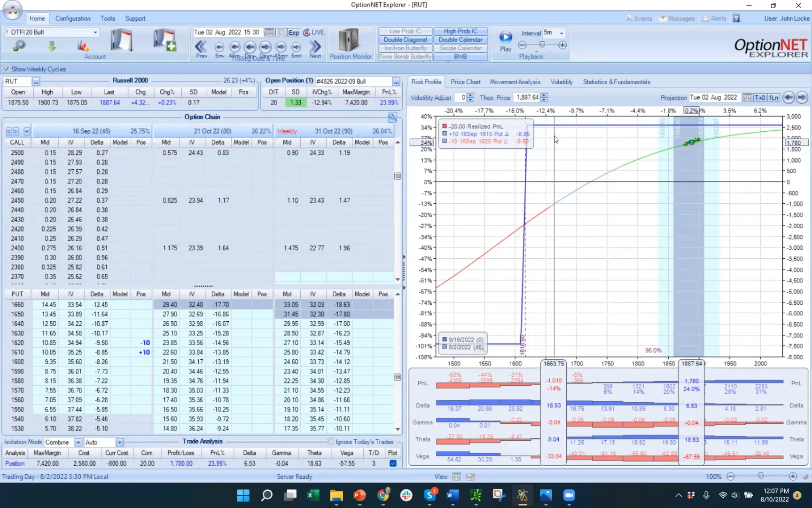Screen dimensions: 812x508
Task: Move projection date forward with right arrow
Action: pyautogui.click(x=802, y=97)
